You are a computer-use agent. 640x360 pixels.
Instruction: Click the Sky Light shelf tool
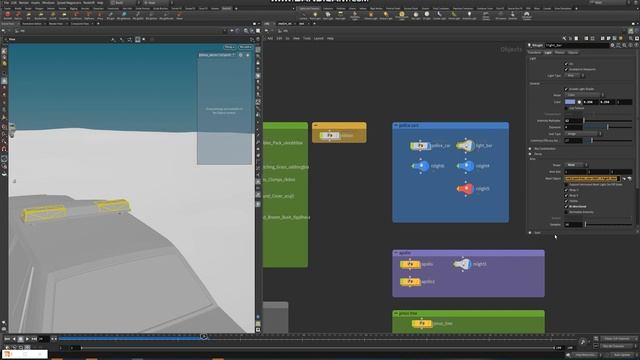tap(416, 16)
